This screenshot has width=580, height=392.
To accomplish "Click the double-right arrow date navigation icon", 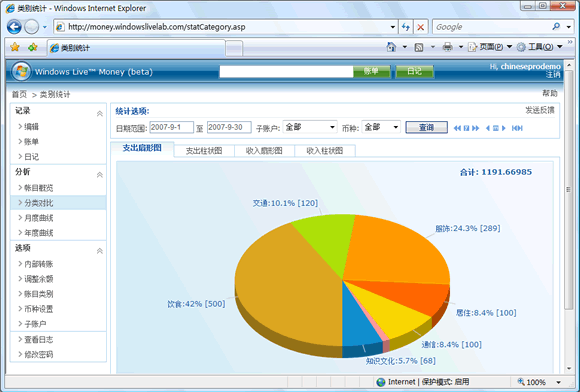I will click(x=476, y=128).
